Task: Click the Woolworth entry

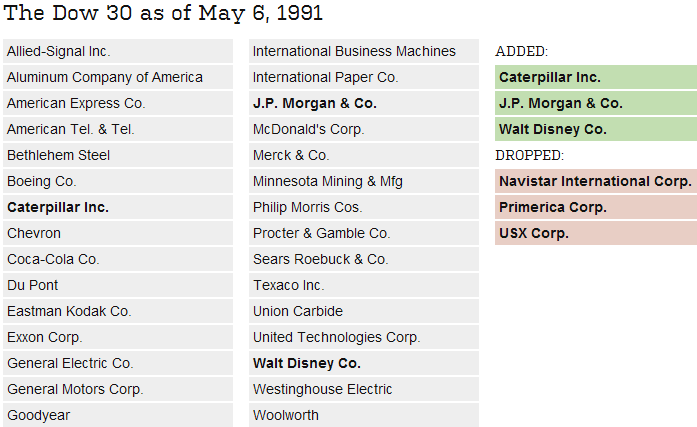Action: [364, 415]
